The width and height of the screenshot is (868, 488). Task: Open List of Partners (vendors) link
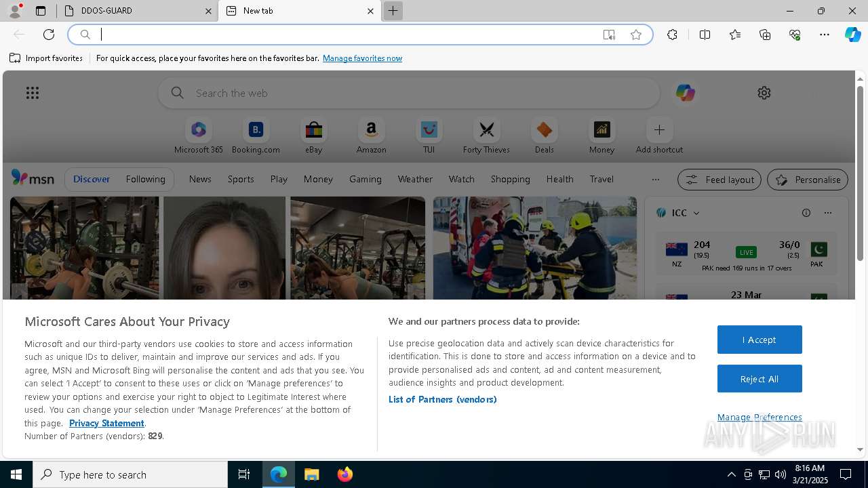coord(443,399)
